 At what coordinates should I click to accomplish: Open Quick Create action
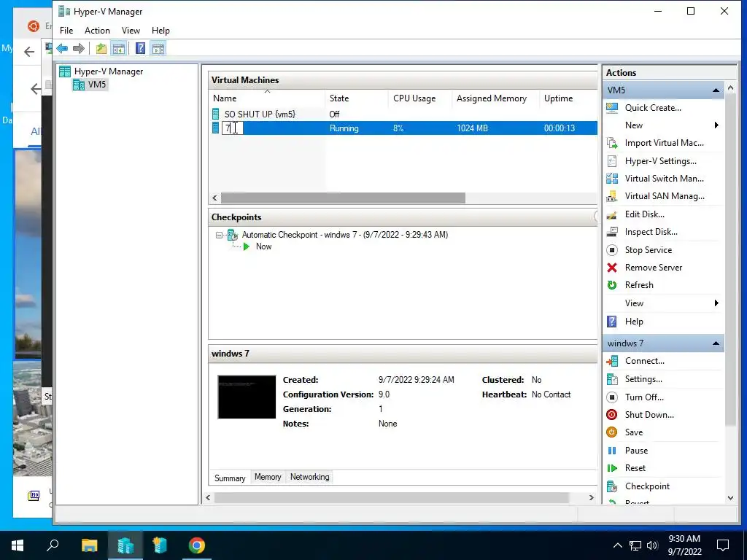[653, 108]
